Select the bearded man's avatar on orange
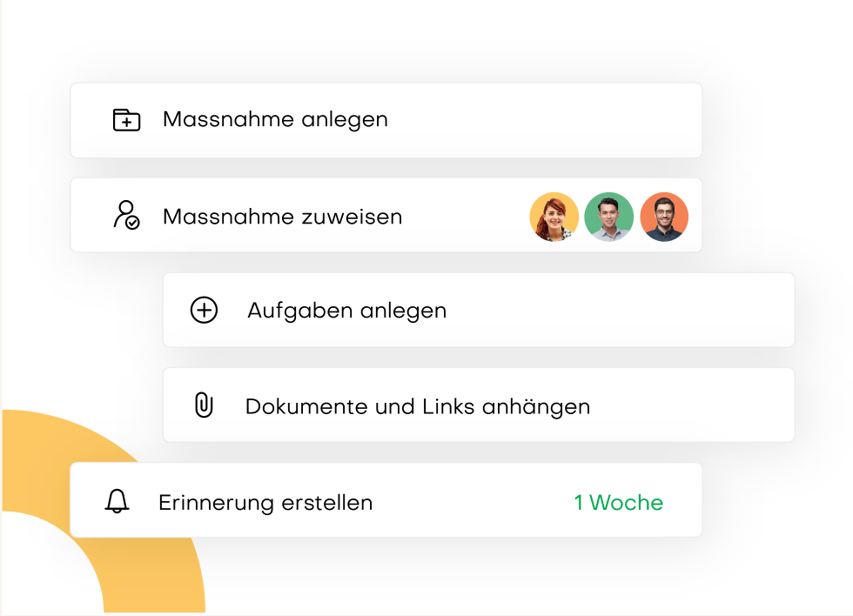Screen dimensions: 853x616 tap(664, 217)
